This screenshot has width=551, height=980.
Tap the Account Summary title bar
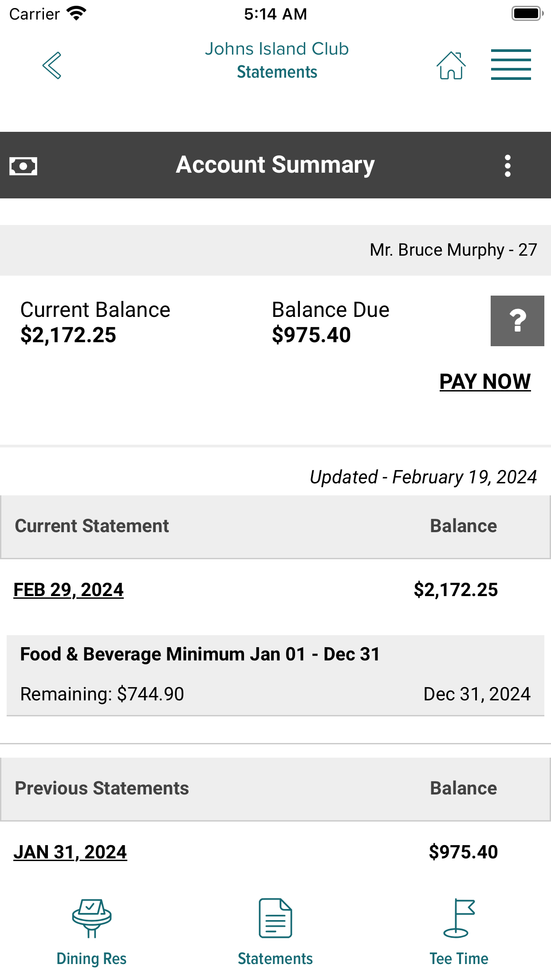[275, 165]
